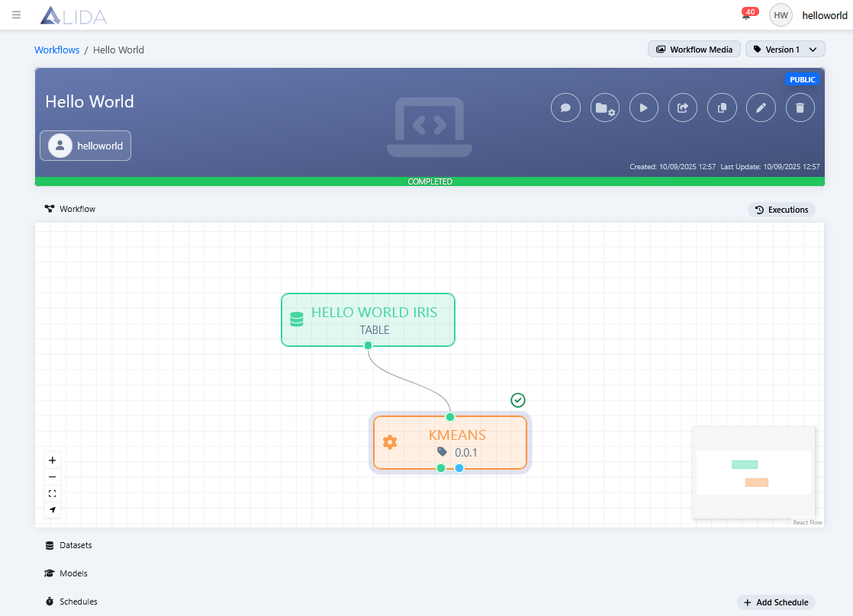Click the minimap overview
Screen dimensions: 853x616
[x=754, y=473]
